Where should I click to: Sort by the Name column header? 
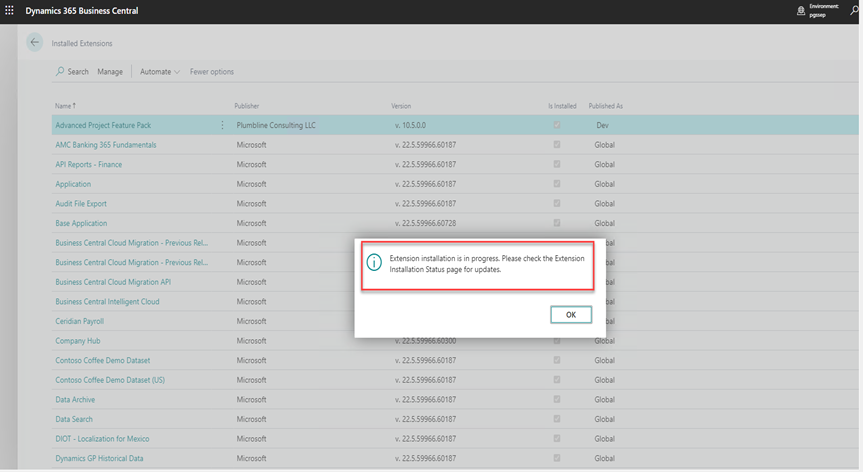coord(65,106)
